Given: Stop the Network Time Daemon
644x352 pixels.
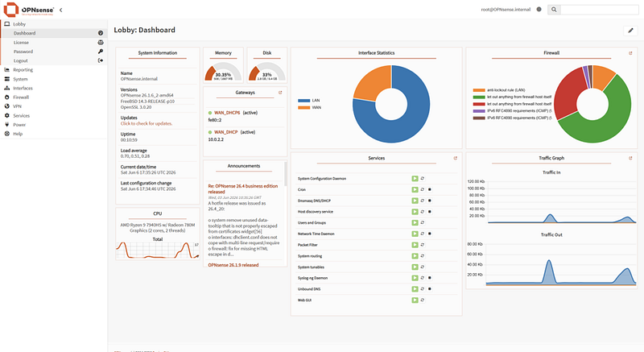Looking at the screenshot, I should 430,234.
